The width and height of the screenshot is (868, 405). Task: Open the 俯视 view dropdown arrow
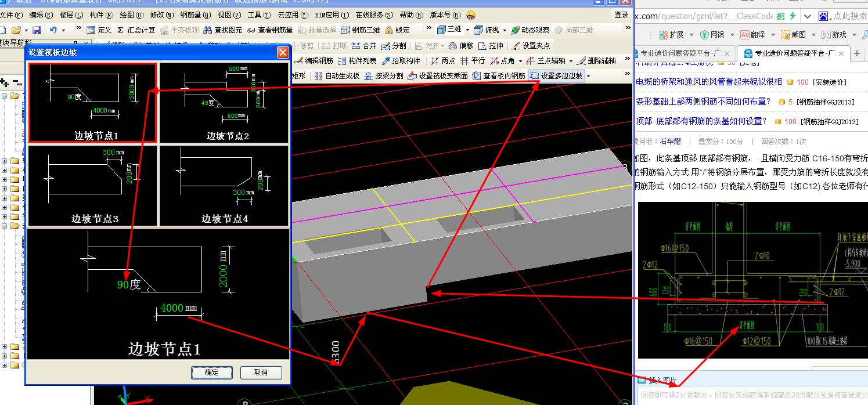[x=505, y=30]
